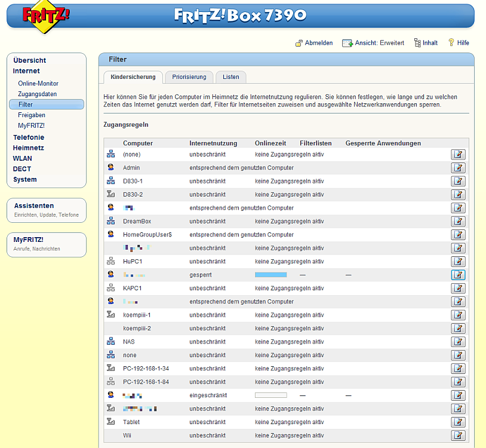Open Freigaben submenu item
The height and width of the screenshot is (448, 486).
point(32,115)
